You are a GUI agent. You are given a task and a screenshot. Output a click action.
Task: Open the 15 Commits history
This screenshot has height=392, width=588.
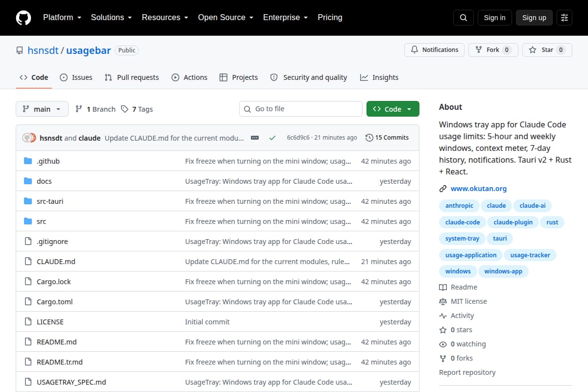387,138
